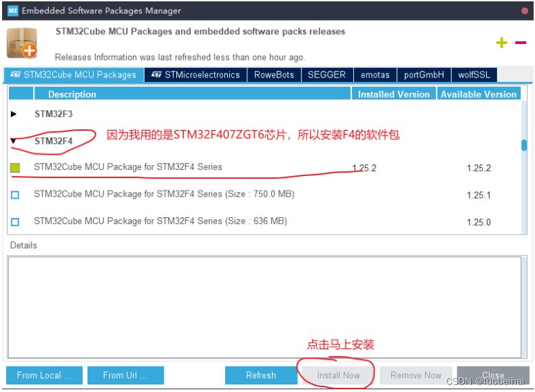Viewport: 535px width, 392px height.
Task: Check the F4 package version 1.25.0 box
Action: [15, 222]
